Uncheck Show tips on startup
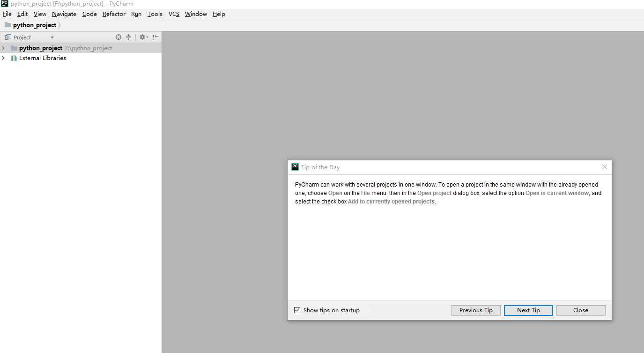This screenshot has width=644, height=353. click(x=297, y=310)
